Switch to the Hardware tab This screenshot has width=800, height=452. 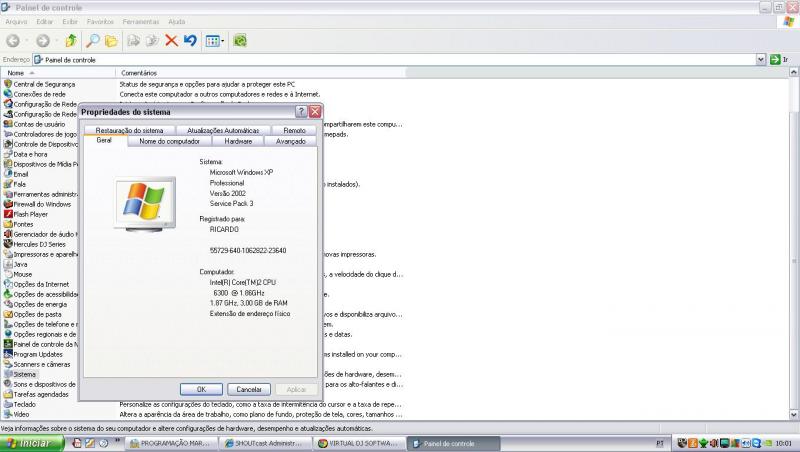pyautogui.click(x=238, y=141)
